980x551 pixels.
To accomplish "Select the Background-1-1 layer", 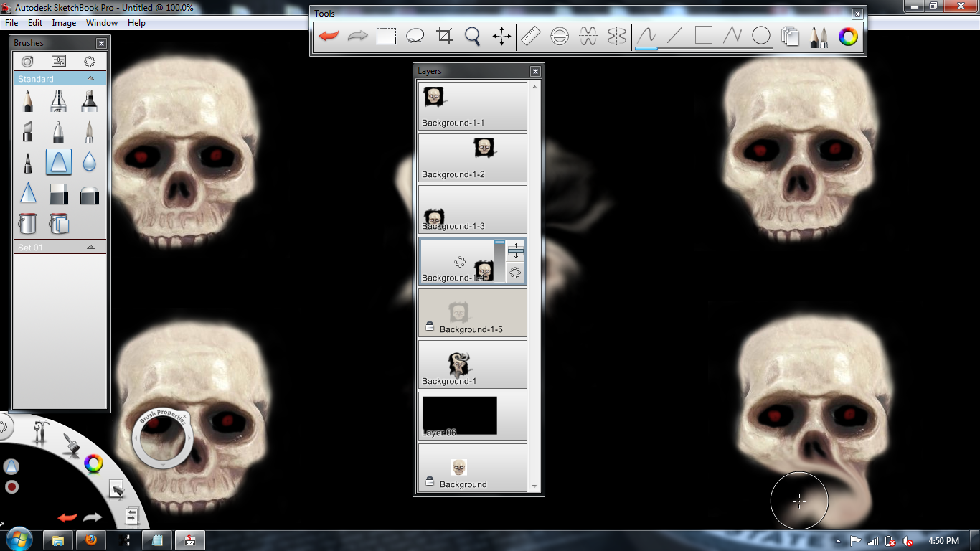I will coord(473,105).
